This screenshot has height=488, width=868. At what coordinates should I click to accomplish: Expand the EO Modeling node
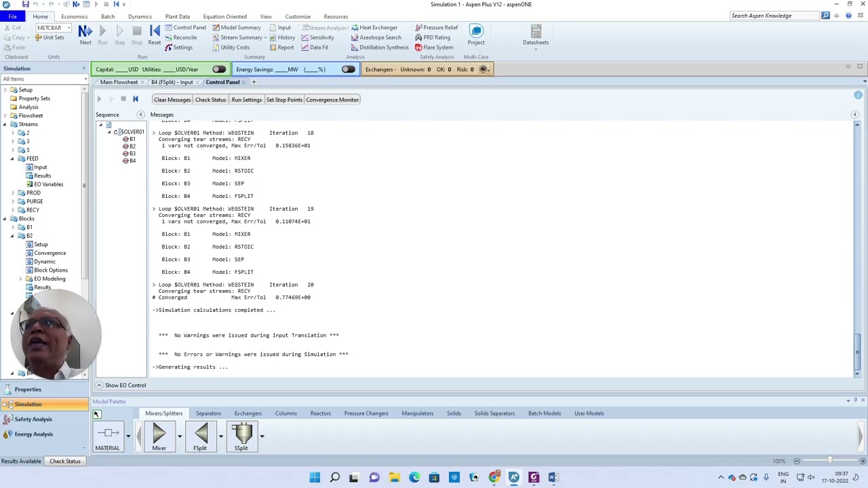point(20,279)
